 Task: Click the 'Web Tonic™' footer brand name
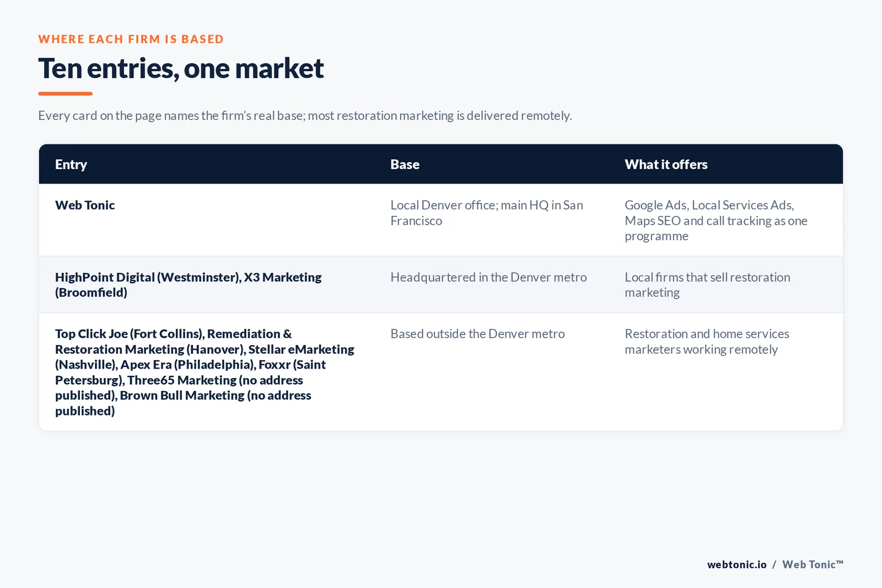click(x=813, y=564)
